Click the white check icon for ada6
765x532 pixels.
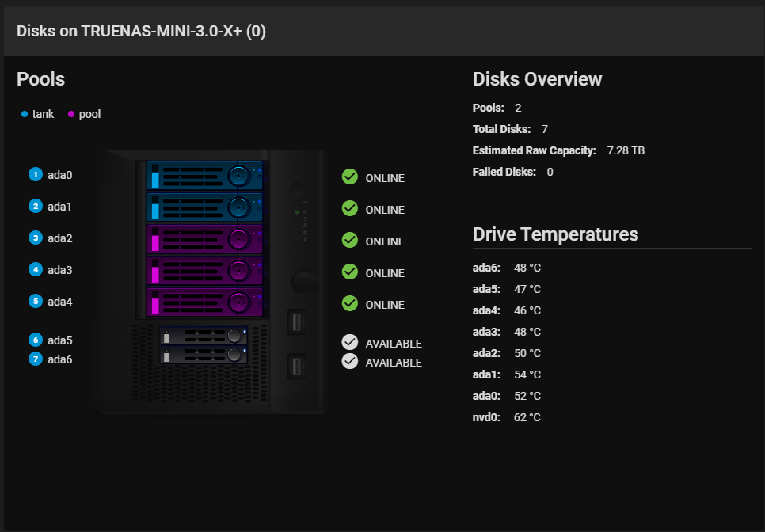point(350,361)
